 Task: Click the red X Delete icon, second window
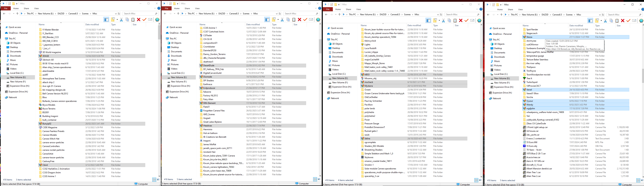[300, 20]
